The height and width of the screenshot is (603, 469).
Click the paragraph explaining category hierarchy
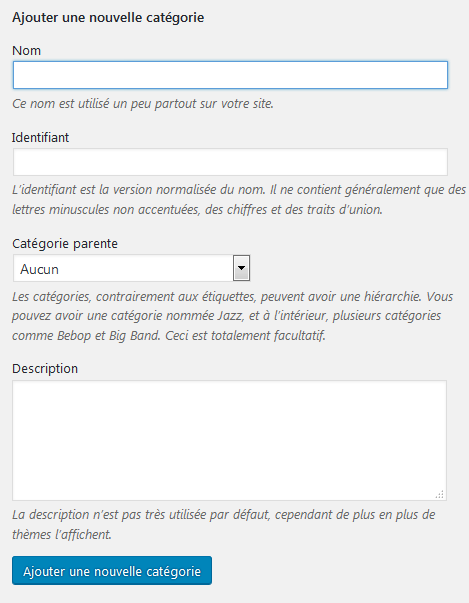(x=233, y=316)
